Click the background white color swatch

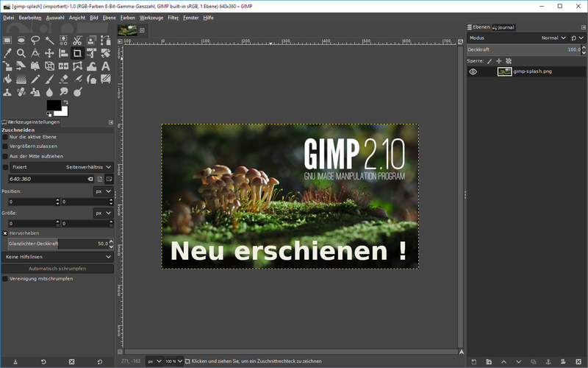(x=63, y=112)
